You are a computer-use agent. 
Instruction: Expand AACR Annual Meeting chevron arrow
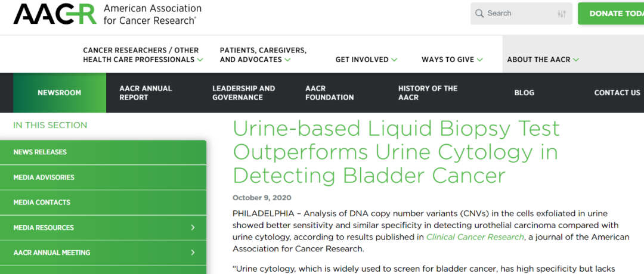point(193,253)
